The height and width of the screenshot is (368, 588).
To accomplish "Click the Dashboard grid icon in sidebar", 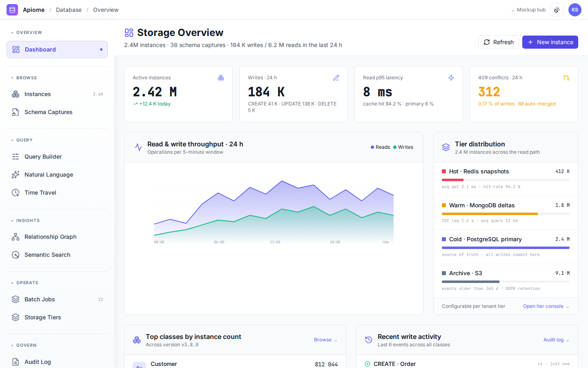I will [16, 49].
